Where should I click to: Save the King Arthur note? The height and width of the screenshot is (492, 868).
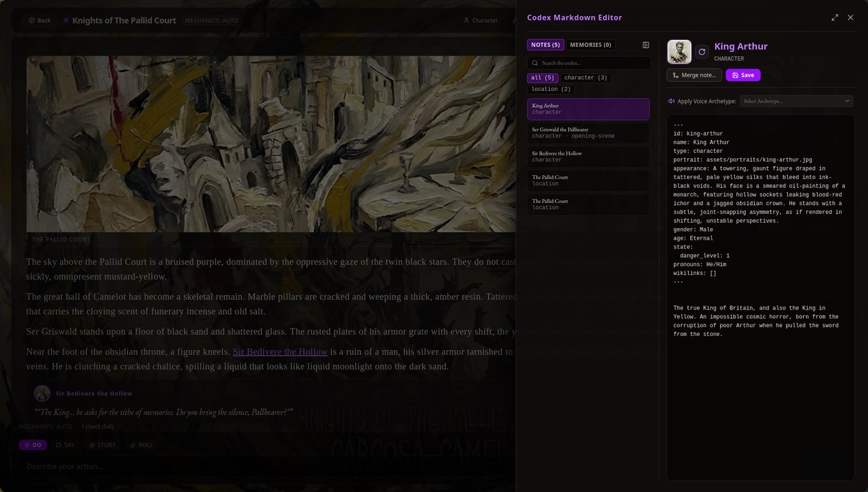[743, 75]
